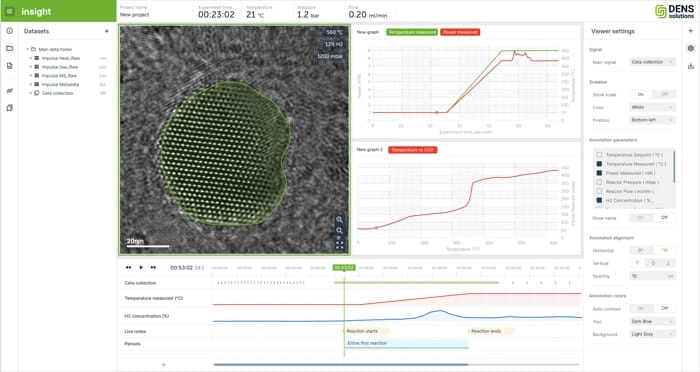Click the rewind playback button
Viewport: 700px width, 372px height.
(129, 268)
